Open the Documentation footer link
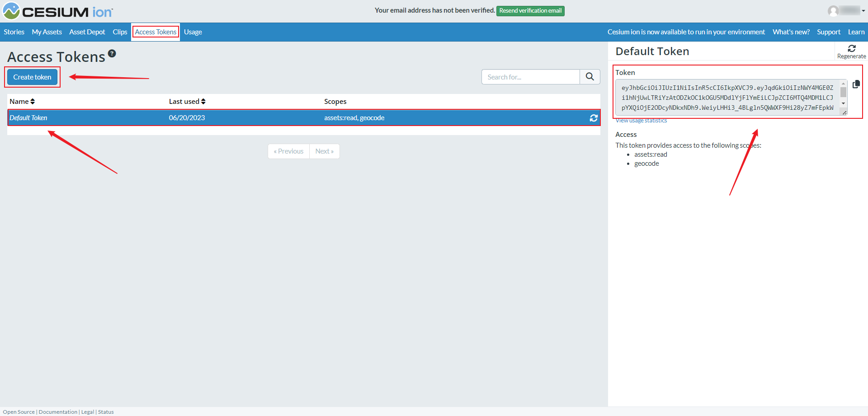Screen dimensions: 868x416 point(58,412)
